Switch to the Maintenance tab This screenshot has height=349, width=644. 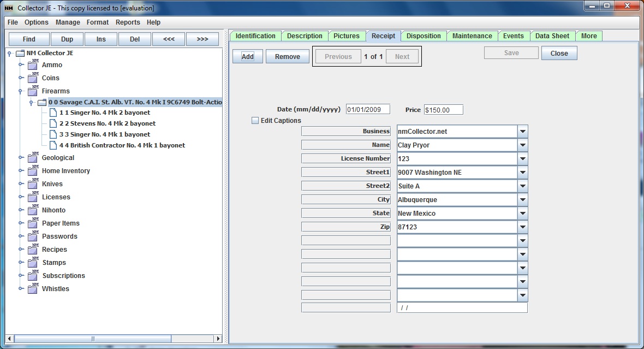pos(472,36)
